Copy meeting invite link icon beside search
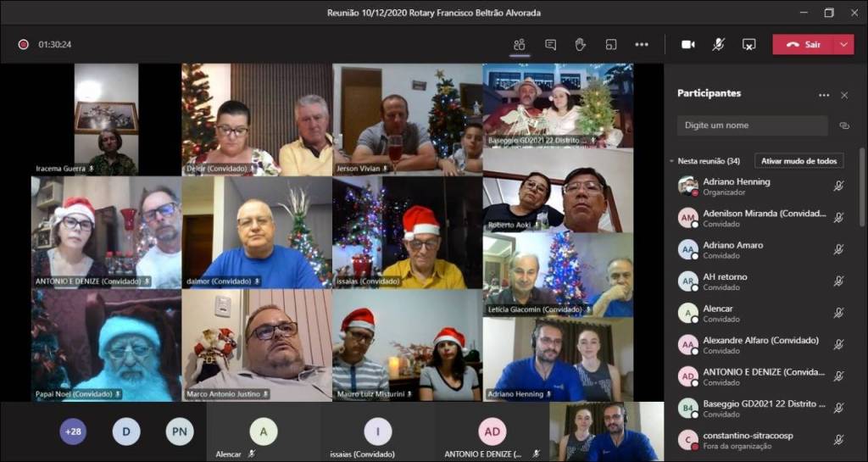868x462 pixels. tap(843, 125)
